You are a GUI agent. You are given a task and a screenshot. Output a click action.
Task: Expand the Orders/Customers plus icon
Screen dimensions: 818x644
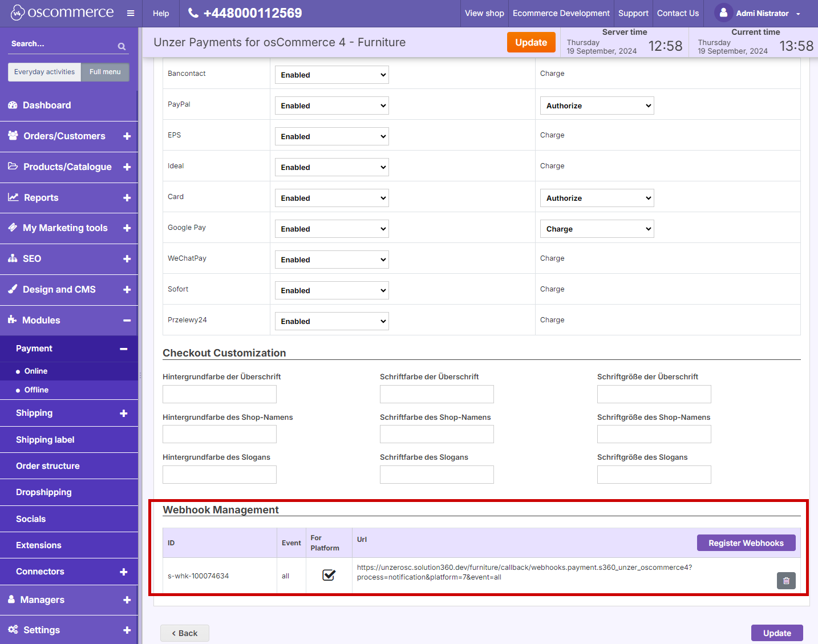tap(127, 136)
